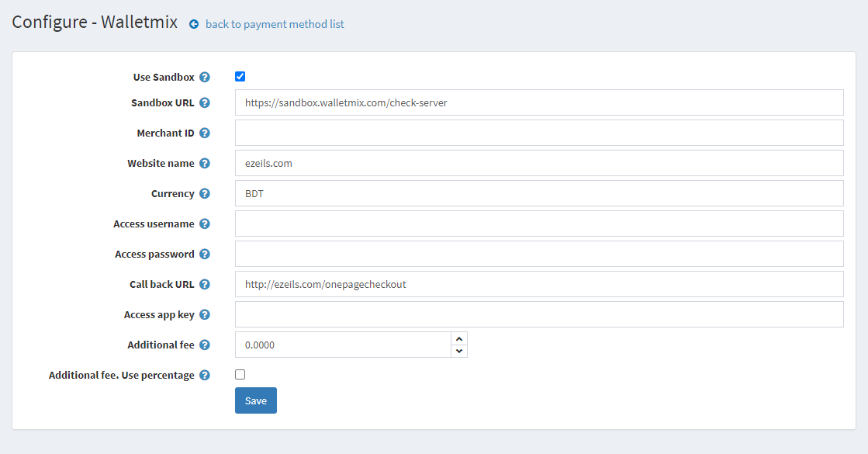
Task: Click help icon next to Sandbox URL
Action: pyautogui.click(x=205, y=102)
